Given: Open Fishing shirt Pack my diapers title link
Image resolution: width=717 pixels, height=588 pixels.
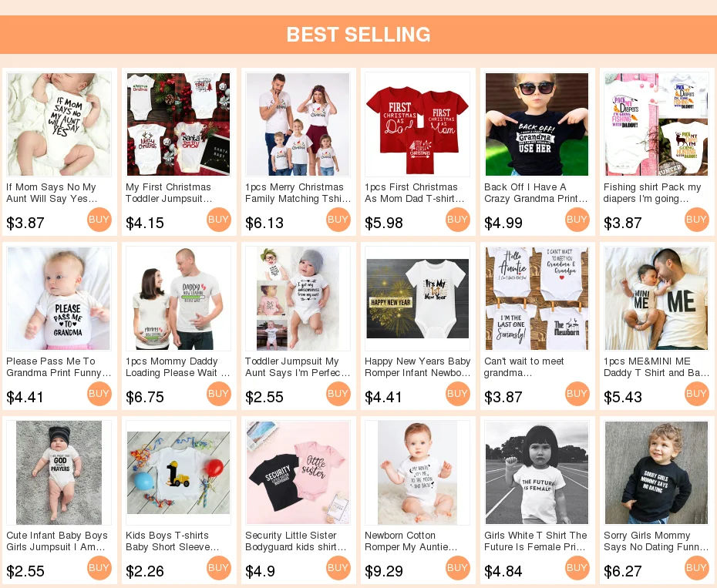Looking at the screenshot, I should (x=652, y=193).
